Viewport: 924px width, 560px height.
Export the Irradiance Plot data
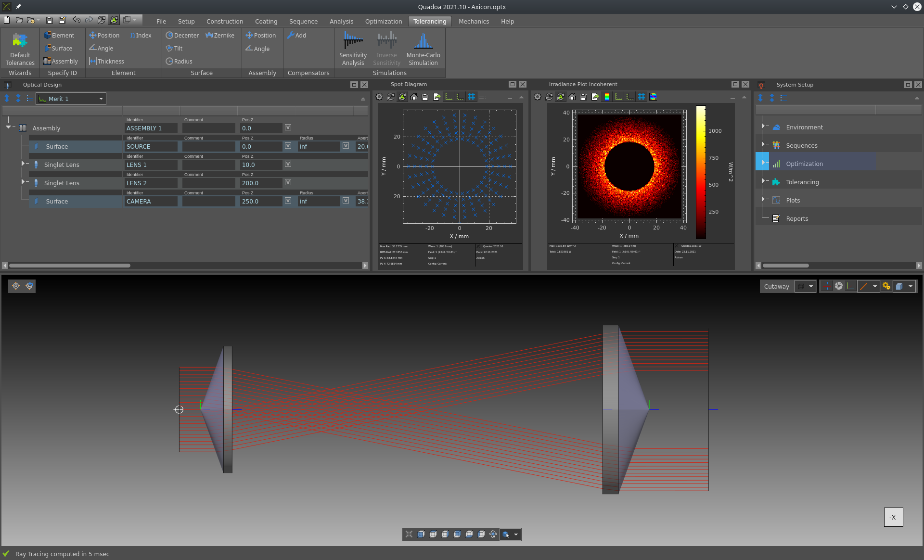click(x=595, y=97)
